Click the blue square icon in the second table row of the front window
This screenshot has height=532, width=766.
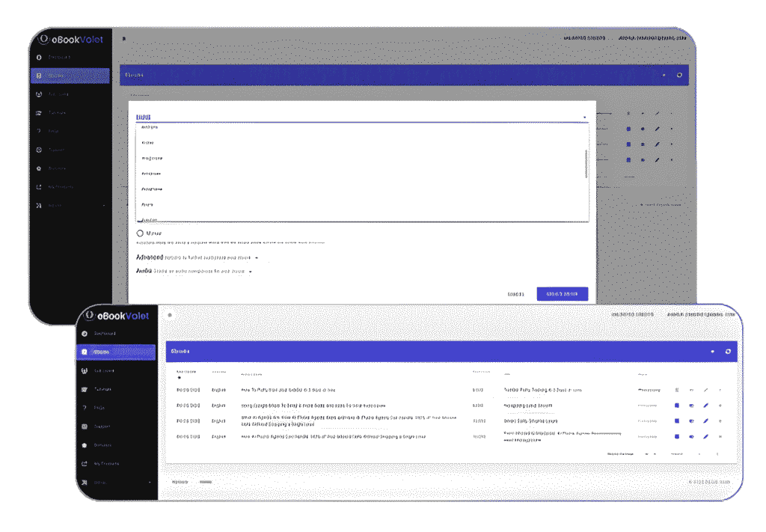pyautogui.click(x=676, y=406)
